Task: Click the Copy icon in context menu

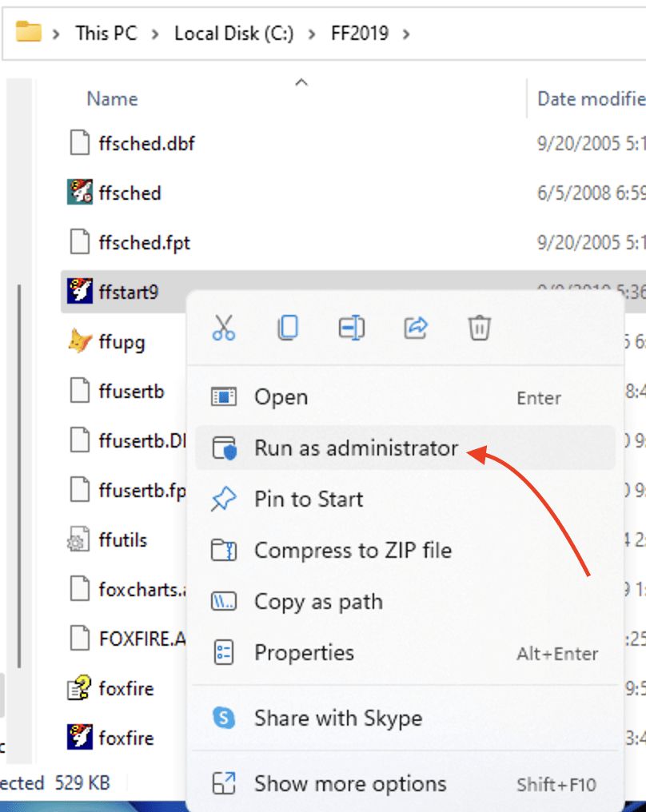Action: tap(288, 328)
